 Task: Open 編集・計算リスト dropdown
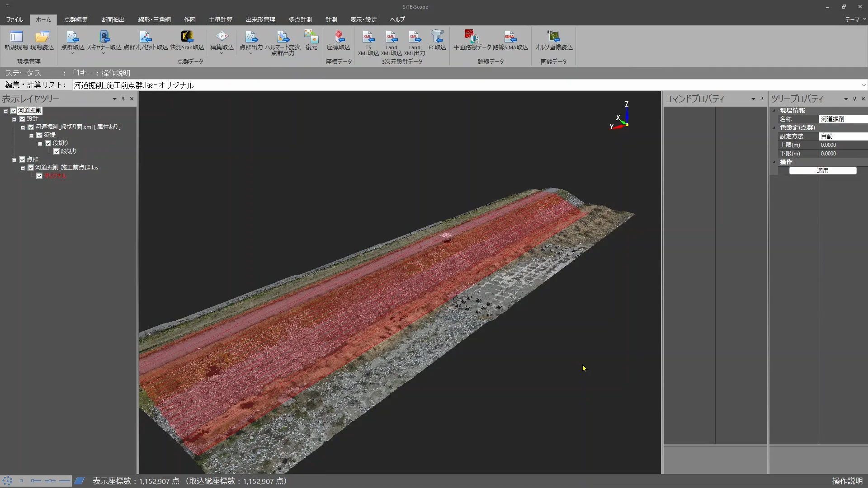(x=863, y=85)
